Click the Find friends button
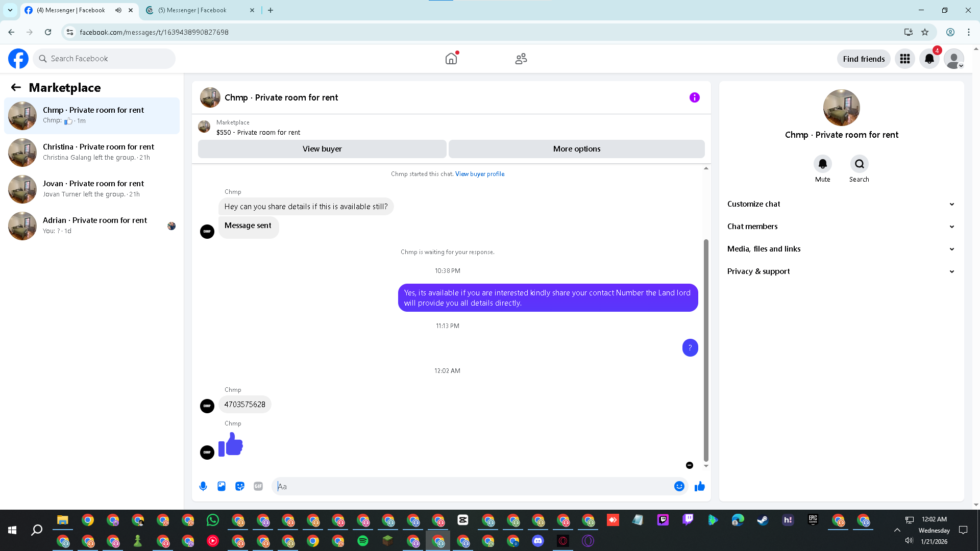Screen dimensions: 980x551 click(x=864, y=59)
